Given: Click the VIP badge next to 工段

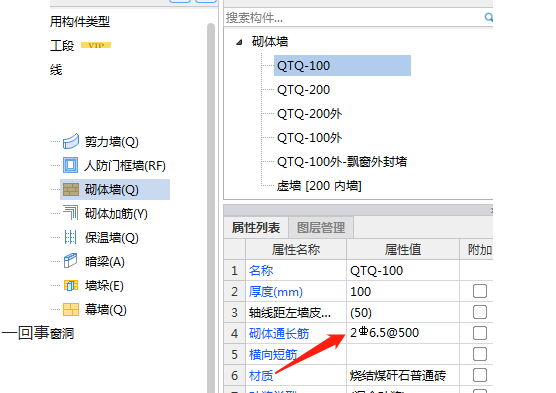Looking at the screenshot, I should 96,45.
